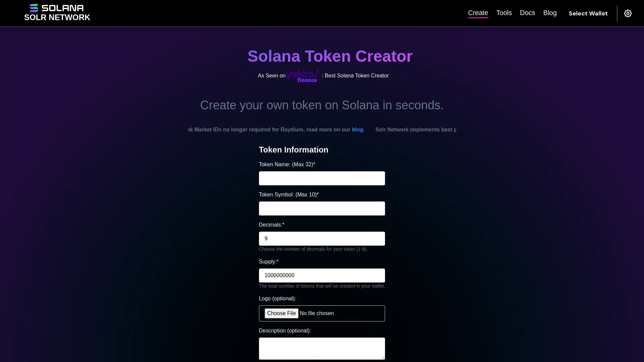The image size is (644, 362).
Task: Click the Yahoo Finance logo
Action: tap(303, 76)
